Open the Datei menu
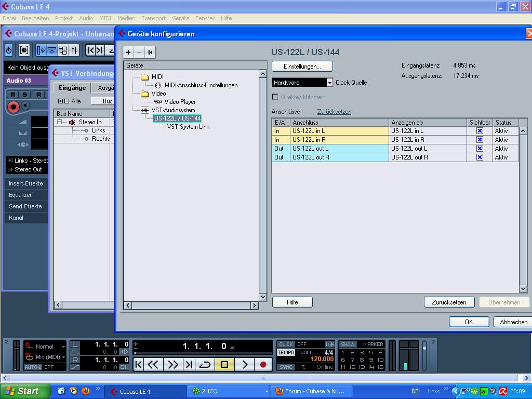The width and height of the screenshot is (532, 399). point(9,18)
